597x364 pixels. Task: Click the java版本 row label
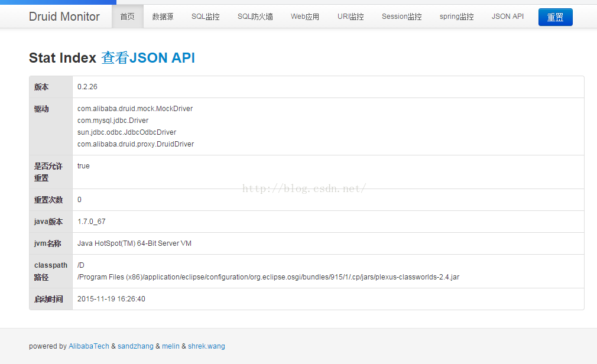(x=48, y=222)
